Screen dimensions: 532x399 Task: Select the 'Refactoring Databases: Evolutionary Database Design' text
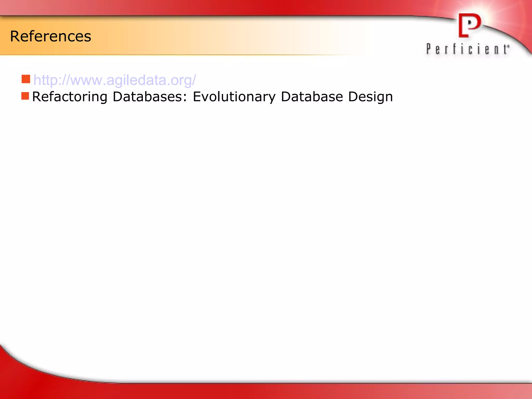[212, 97]
